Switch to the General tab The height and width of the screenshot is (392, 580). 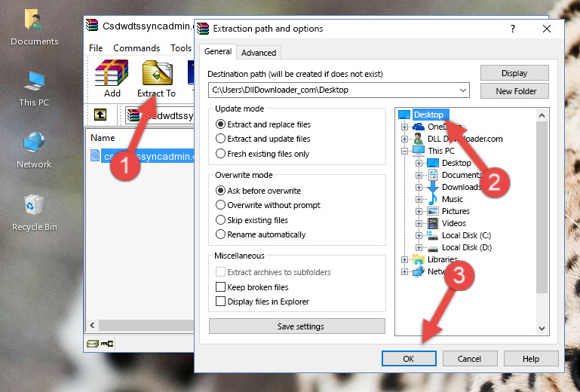218,51
